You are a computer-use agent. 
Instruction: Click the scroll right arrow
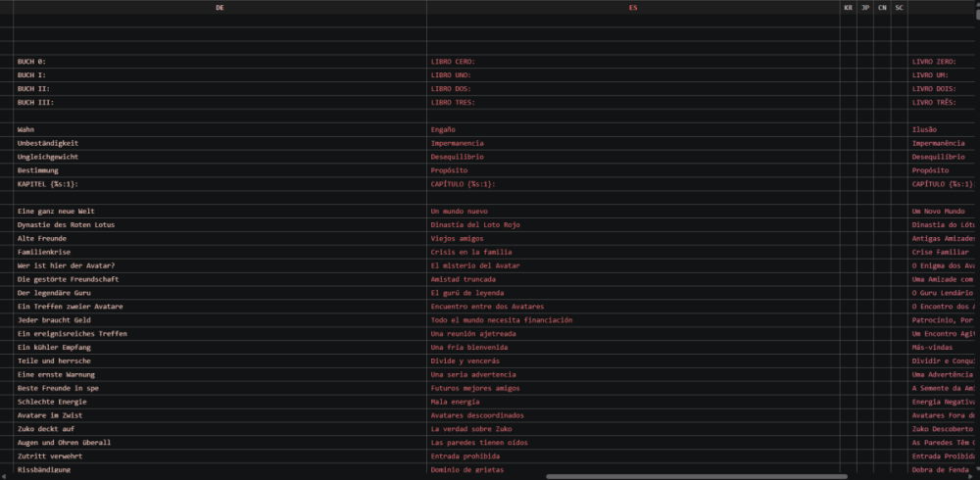(970, 476)
